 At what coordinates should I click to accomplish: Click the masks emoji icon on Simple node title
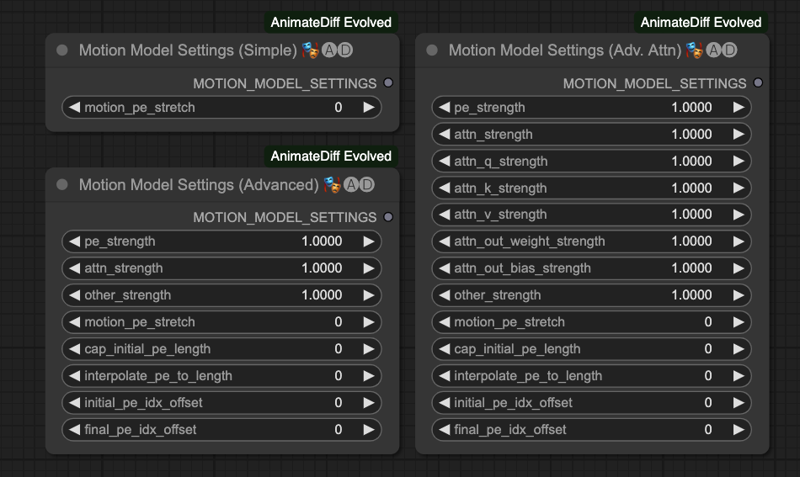click(310, 50)
